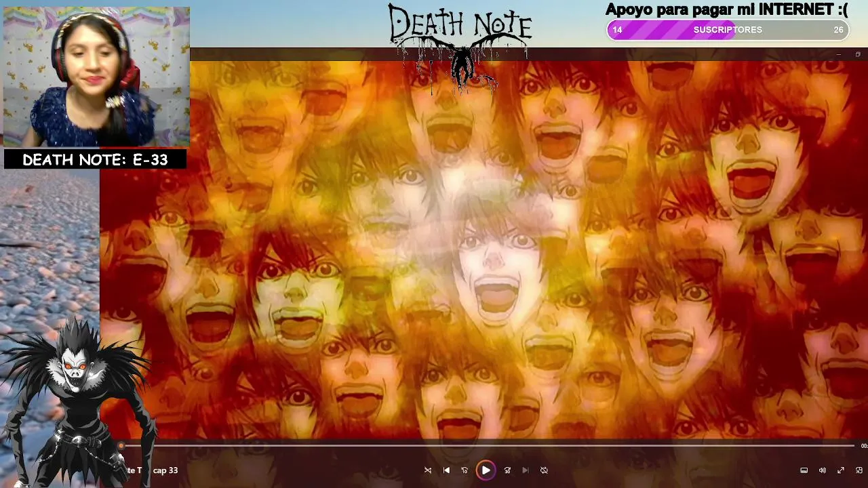
Task: Go to previous track
Action: 446,470
